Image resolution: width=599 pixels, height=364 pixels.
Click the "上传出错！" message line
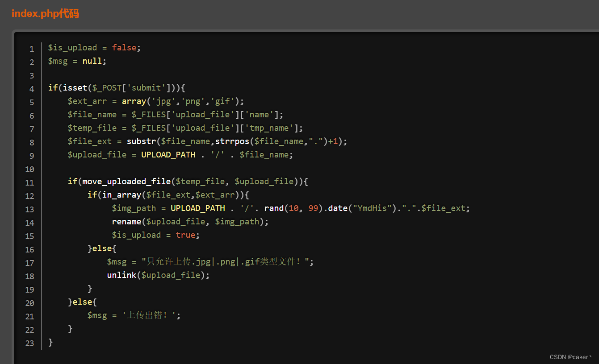click(134, 315)
